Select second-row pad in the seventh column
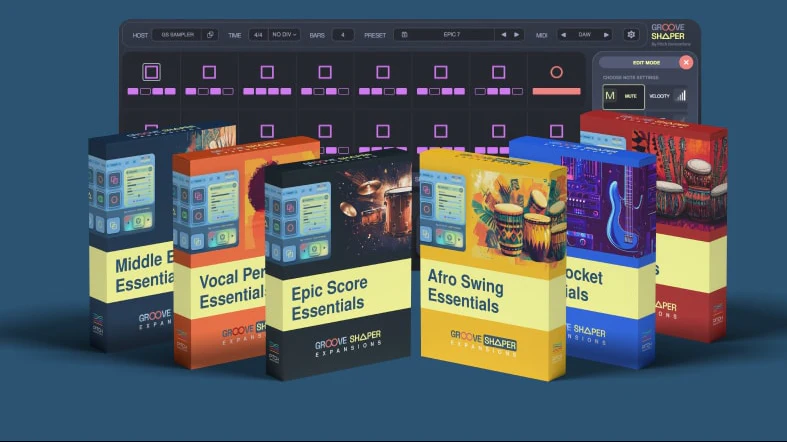 (x=498, y=131)
